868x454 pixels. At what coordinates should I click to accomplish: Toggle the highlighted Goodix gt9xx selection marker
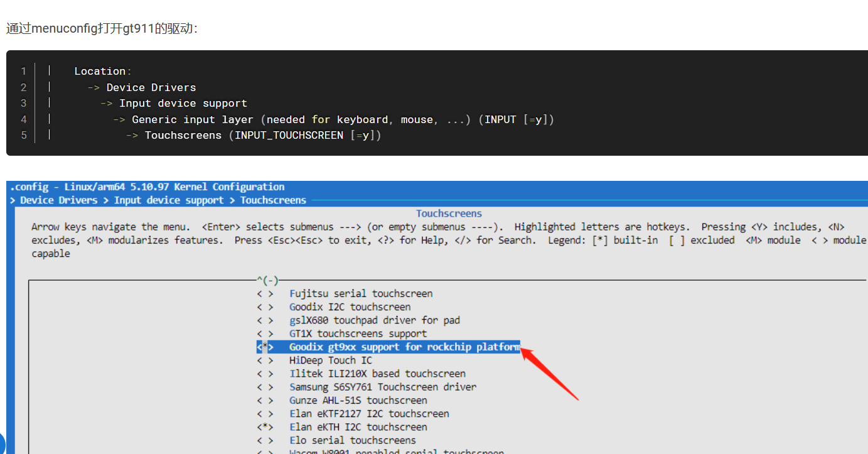tap(265, 347)
